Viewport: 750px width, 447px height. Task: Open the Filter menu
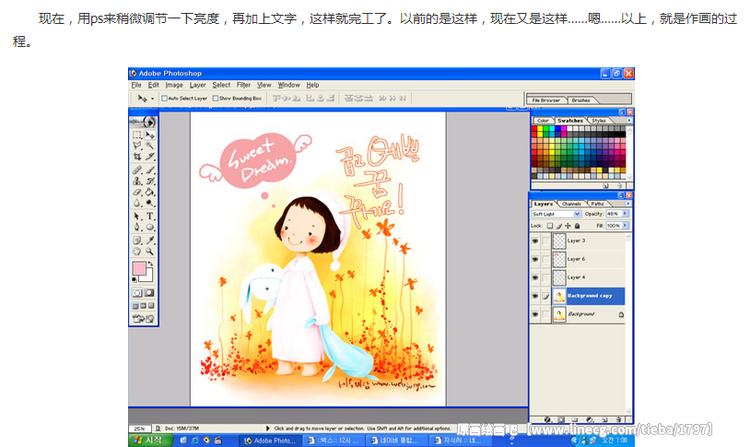(243, 85)
